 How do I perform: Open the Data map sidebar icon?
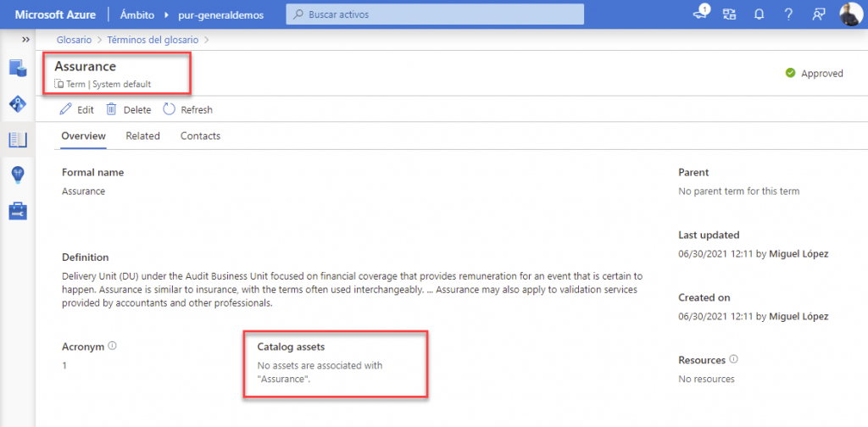tap(18, 104)
